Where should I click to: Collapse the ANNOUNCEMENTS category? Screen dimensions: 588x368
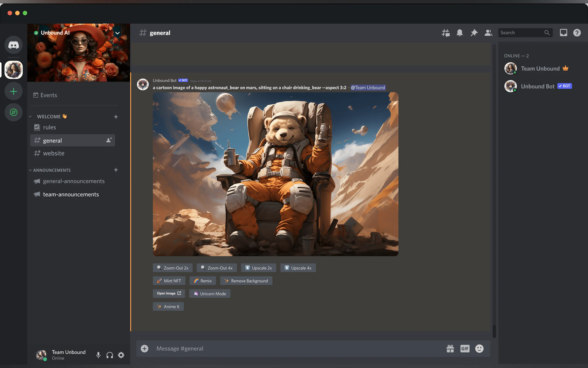click(x=52, y=170)
